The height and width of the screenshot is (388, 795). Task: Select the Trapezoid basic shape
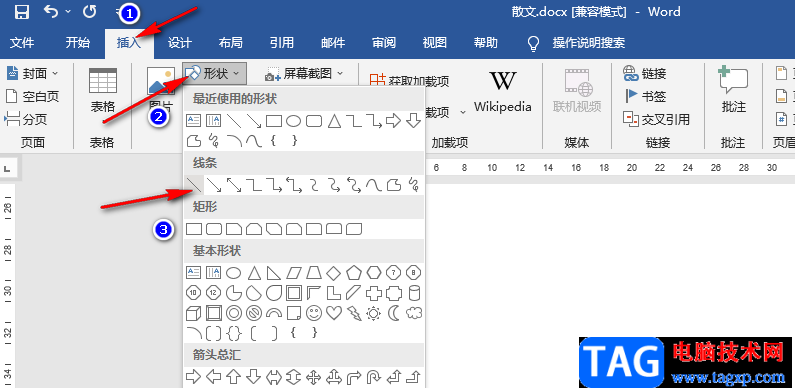point(314,273)
